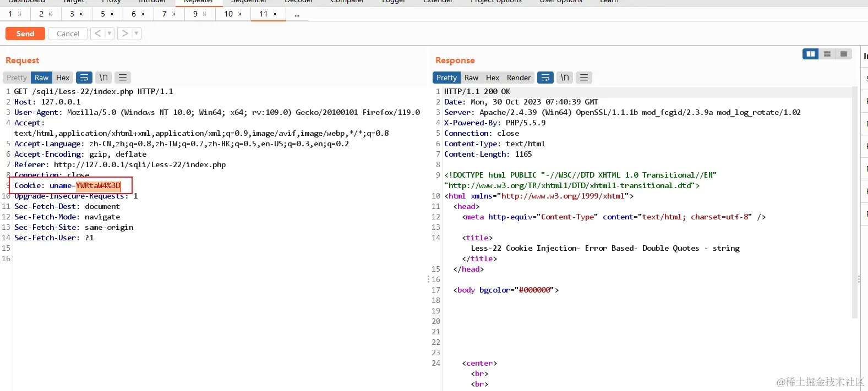
Task: Choose side-by-side layout icon
Action: tap(810, 54)
